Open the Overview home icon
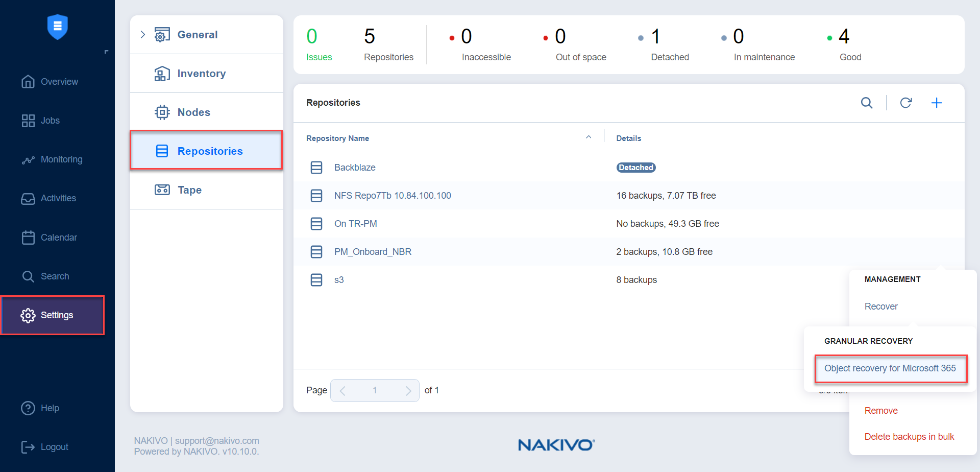This screenshot has width=980, height=472. pos(28,82)
